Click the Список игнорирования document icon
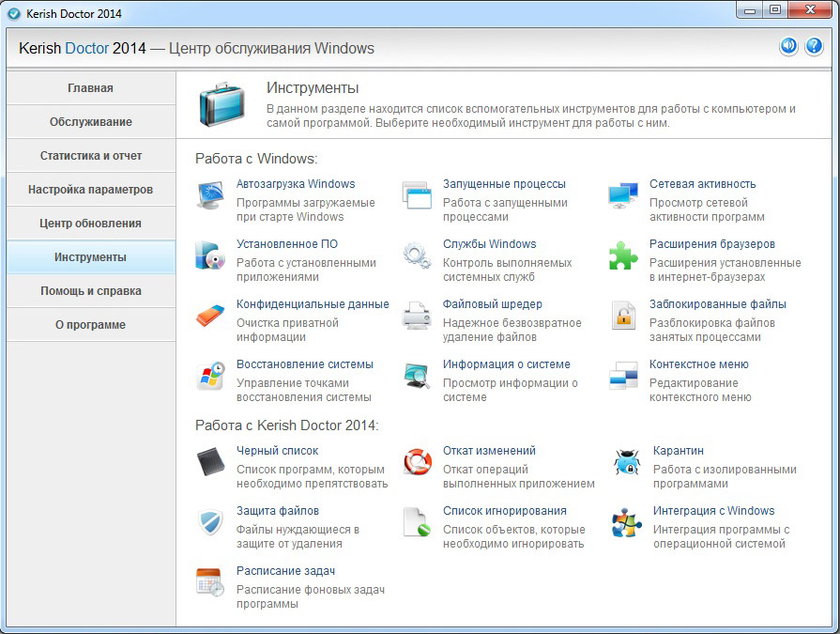This screenshot has width=840, height=634. click(x=417, y=522)
